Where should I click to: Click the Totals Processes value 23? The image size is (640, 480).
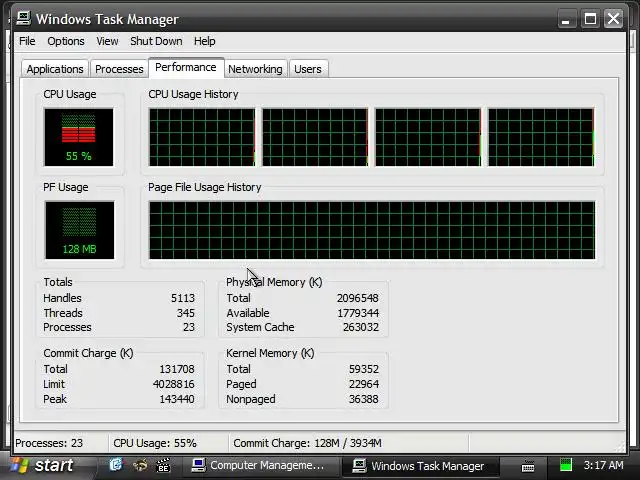point(189,327)
